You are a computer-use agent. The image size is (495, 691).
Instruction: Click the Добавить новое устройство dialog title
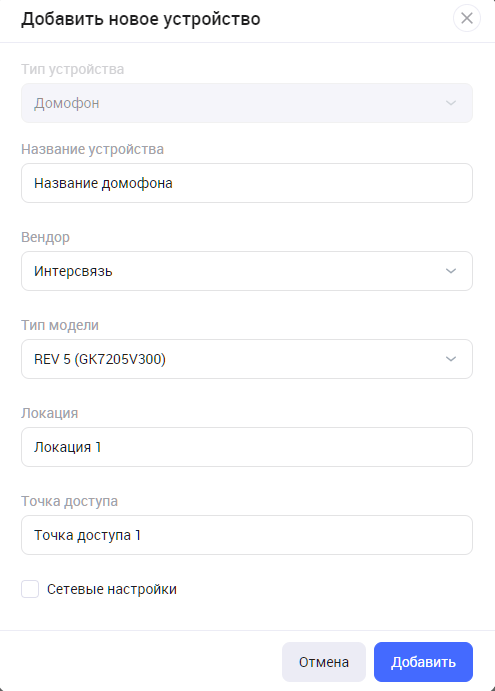(x=141, y=19)
